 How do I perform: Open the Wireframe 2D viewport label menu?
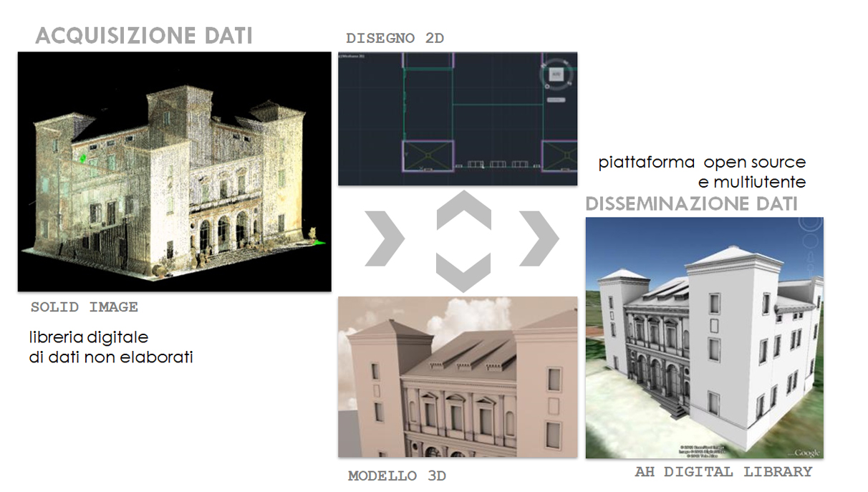[352, 55]
